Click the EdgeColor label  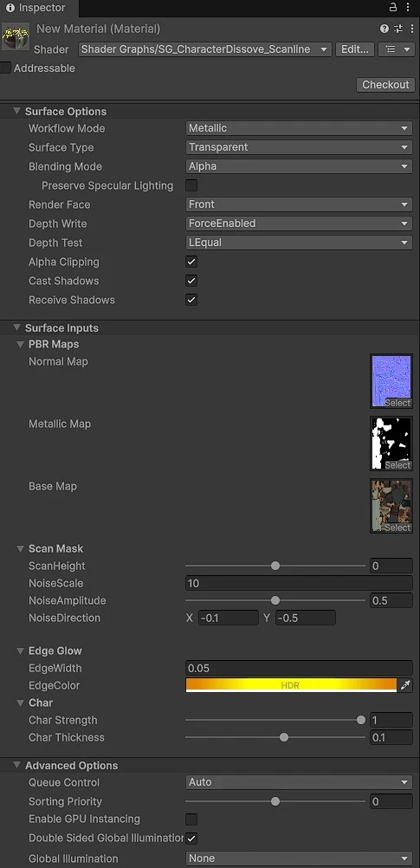coord(55,685)
